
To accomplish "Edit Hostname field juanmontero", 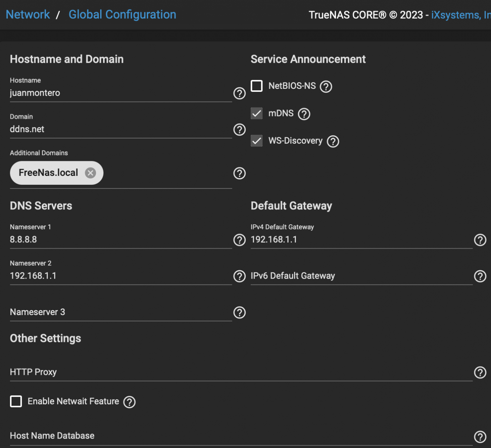I will pyautogui.click(x=121, y=93).
